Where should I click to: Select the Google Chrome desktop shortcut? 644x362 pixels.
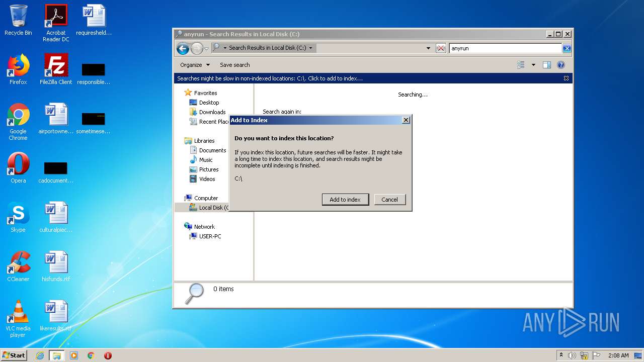(x=18, y=122)
